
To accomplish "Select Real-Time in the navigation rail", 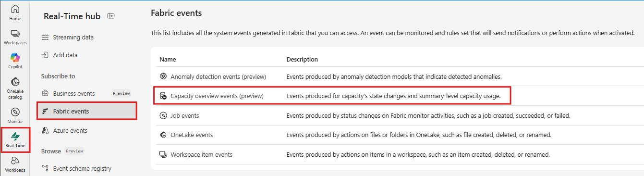I will (15, 140).
